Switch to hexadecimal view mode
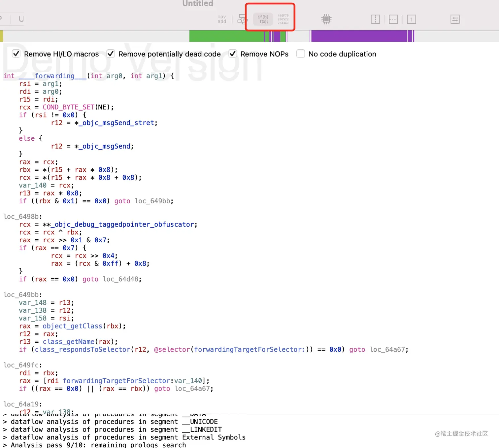Image resolution: width=499 pixels, height=448 pixels. pyautogui.click(x=283, y=19)
